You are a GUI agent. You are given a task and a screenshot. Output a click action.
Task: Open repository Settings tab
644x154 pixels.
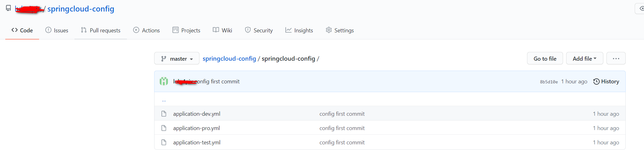(x=340, y=30)
